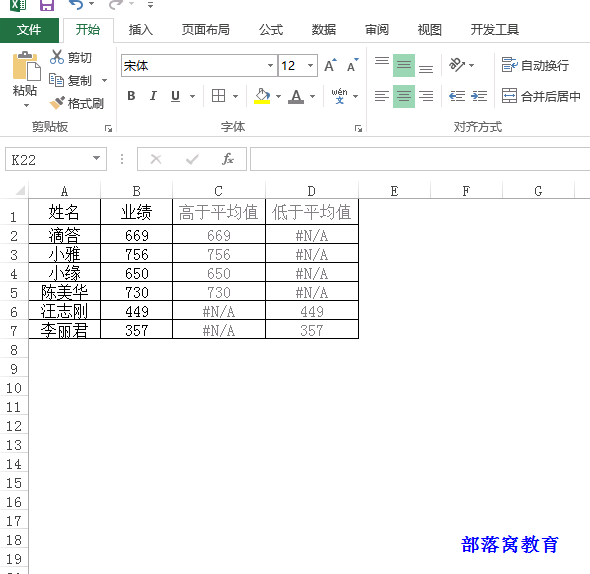
Task: Expand the 复制 copy options arrow
Action: [105, 80]
